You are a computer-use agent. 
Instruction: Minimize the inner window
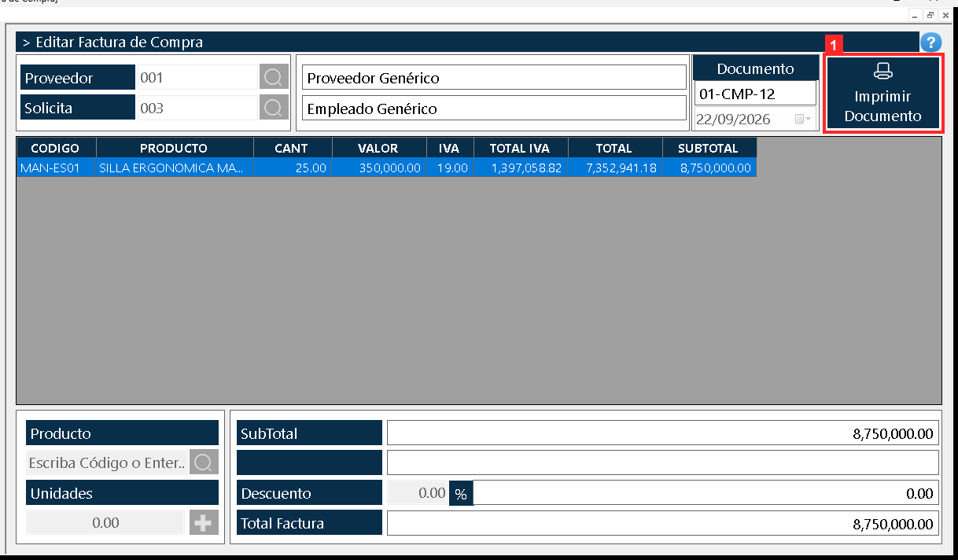pos(916,15)
